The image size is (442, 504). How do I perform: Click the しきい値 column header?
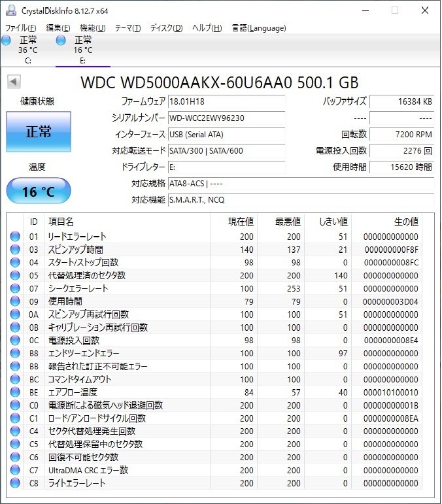coord(328,222)
